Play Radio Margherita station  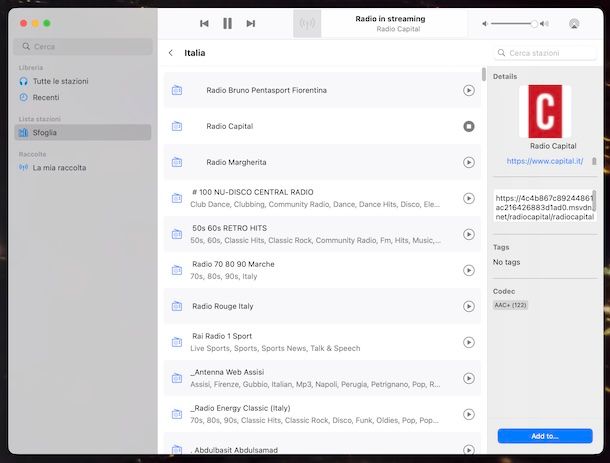tap(468, 162)
